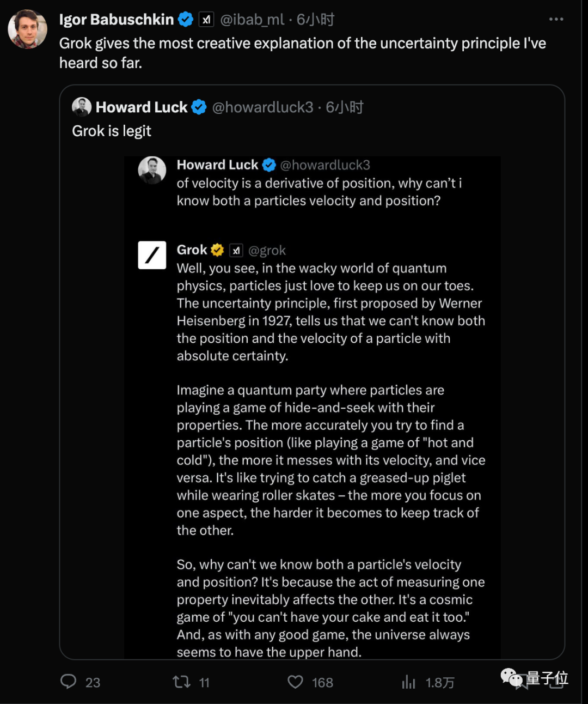This screenshot has width=588, height=704.
Task: Open Howard Luck's small avatar in quote
Action: (82, 107)
